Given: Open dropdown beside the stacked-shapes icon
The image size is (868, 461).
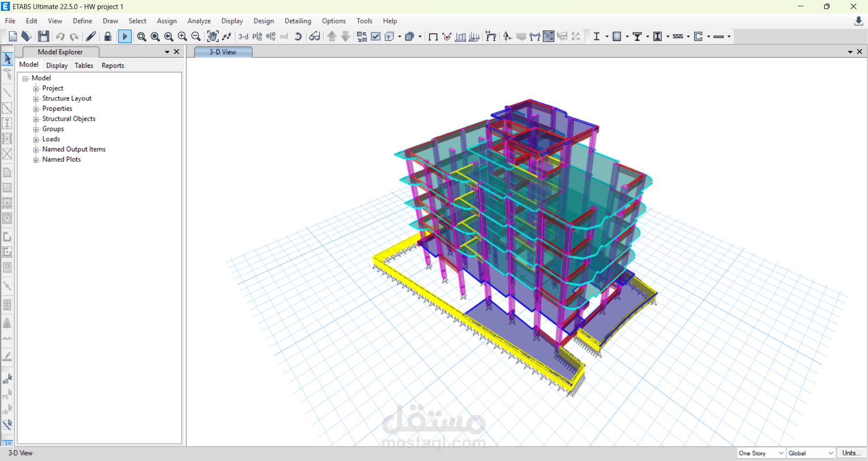Looking at the screenshot, I should 420,37.
